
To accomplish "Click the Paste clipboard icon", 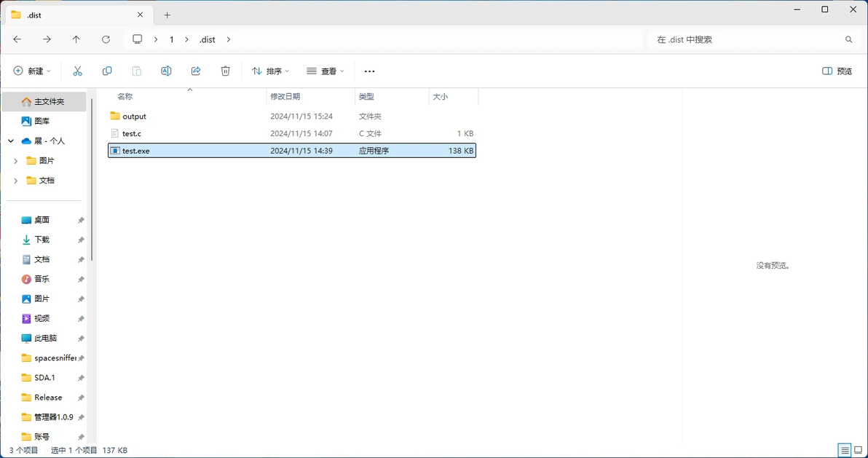I will coord(137,71).
